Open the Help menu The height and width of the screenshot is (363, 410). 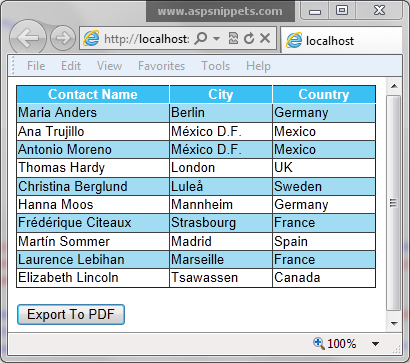[258, 66]
